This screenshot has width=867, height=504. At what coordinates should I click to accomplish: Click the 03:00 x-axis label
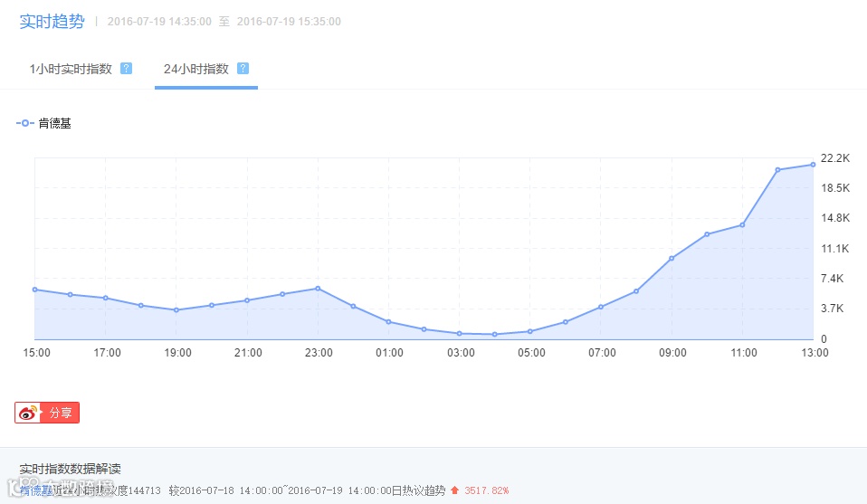(461, 353)
